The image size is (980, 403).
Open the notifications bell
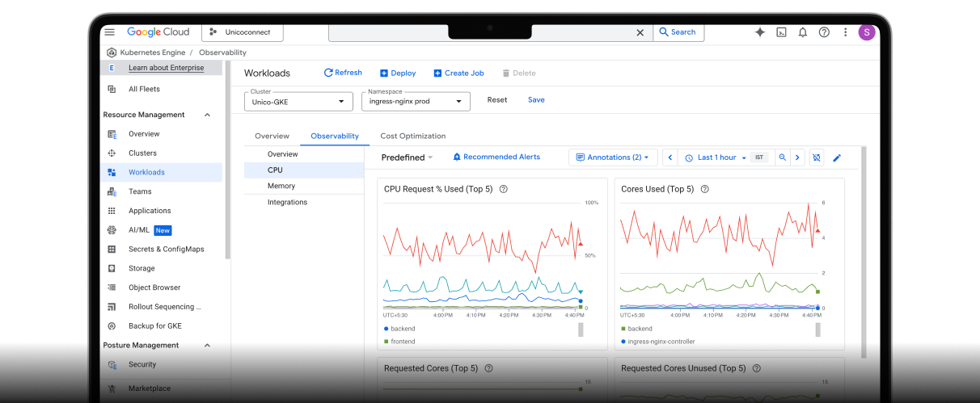point(802,32)
